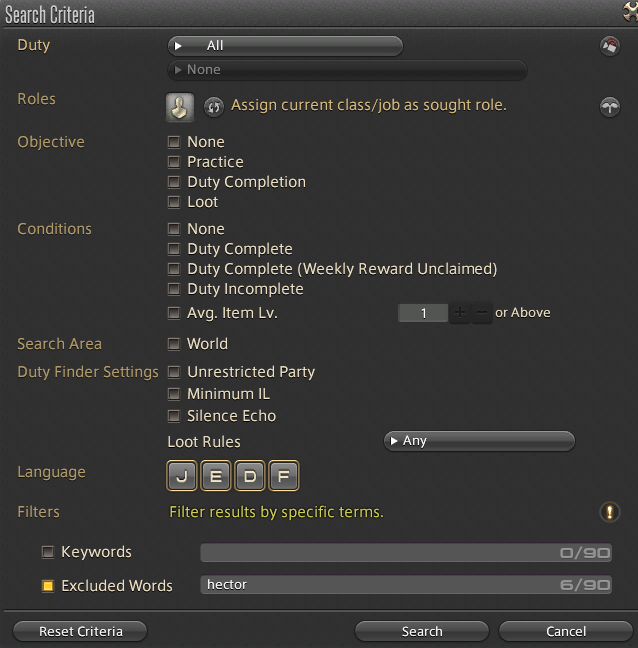Viewport: 638px width, 648px height.
Task: Click the Cancel button
Action: (x=566, y=631)
